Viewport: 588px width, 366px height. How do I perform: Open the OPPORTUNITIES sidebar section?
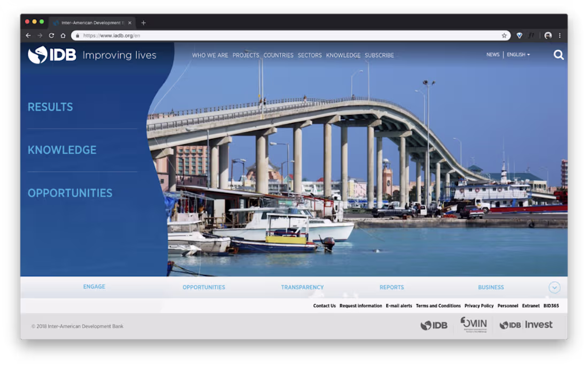click(70, 193)
